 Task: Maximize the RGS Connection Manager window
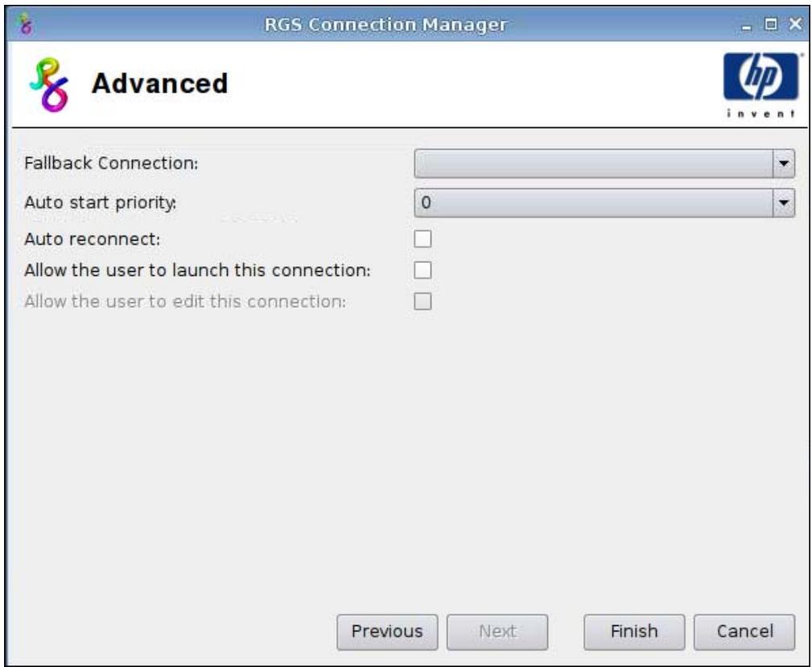tap(771, 24)
